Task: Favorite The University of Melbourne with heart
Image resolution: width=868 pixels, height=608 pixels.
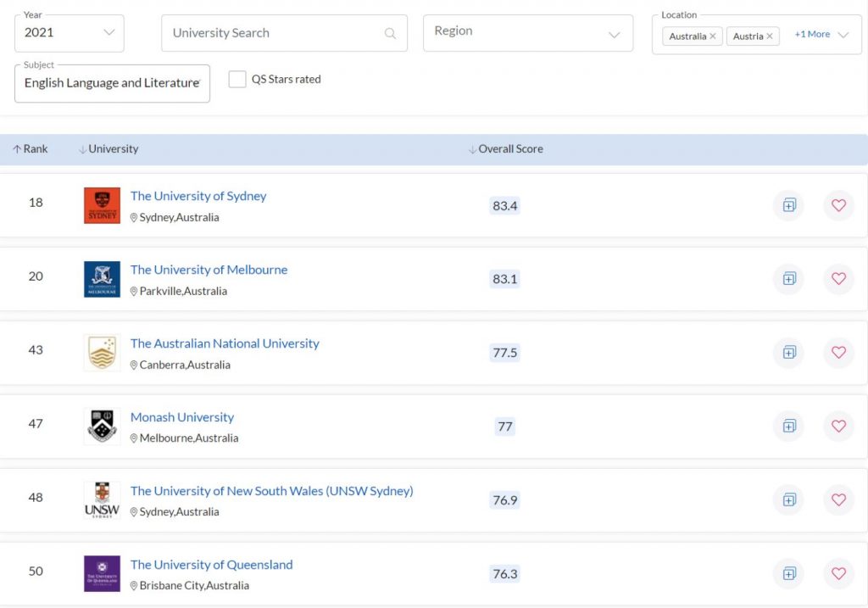Action: (x=838, y=278)
